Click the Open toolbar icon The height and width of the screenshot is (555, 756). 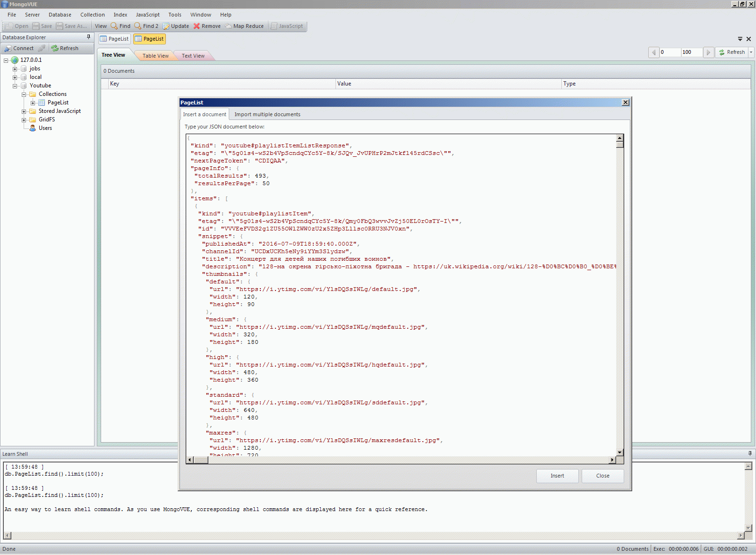[9, 26]
